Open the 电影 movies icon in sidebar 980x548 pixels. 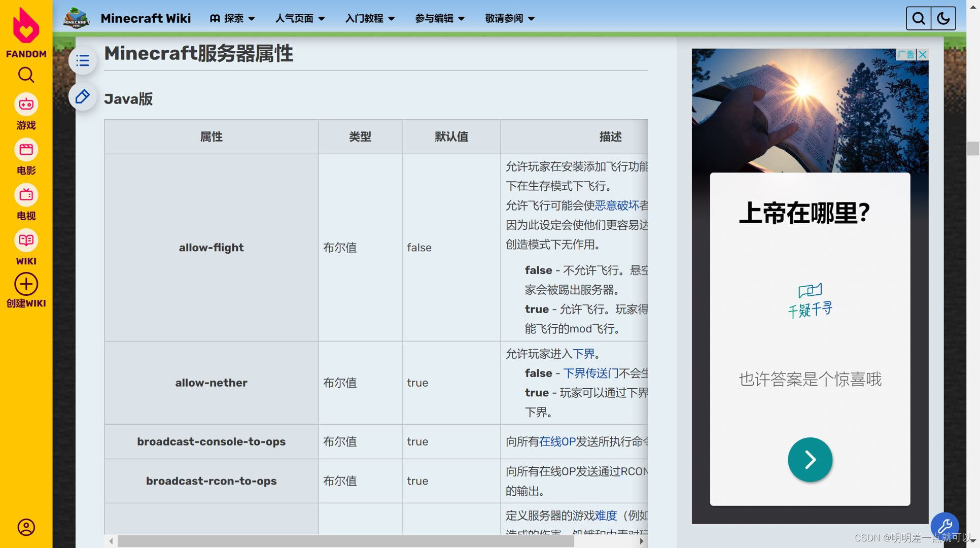pyautogui.click(x=26, y=150)
